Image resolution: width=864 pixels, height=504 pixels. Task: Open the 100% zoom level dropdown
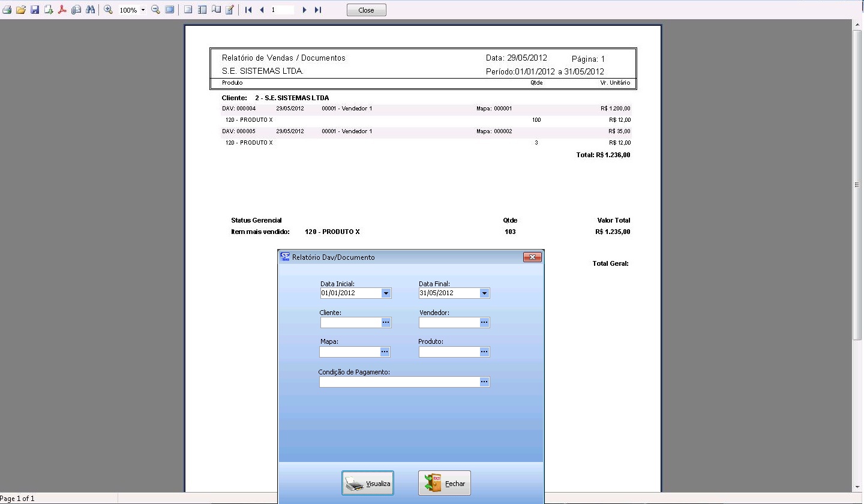[x=143, y=10]
